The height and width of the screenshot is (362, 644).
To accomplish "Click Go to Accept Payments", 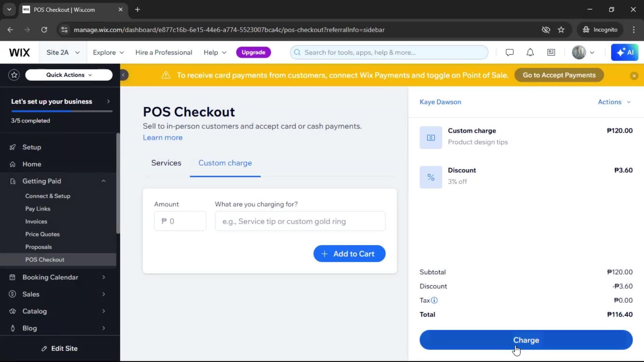I will [559, 75].
